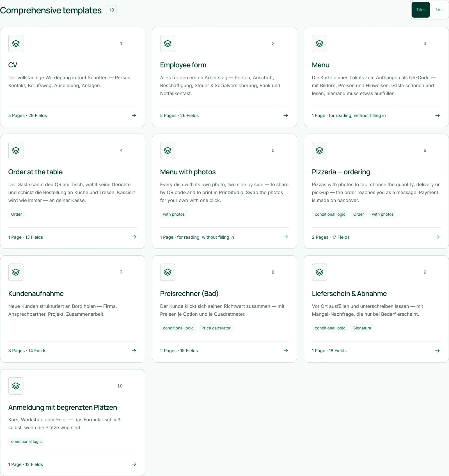
Task: Click '1 Page · 18 Fields' text
Action: 329,351
